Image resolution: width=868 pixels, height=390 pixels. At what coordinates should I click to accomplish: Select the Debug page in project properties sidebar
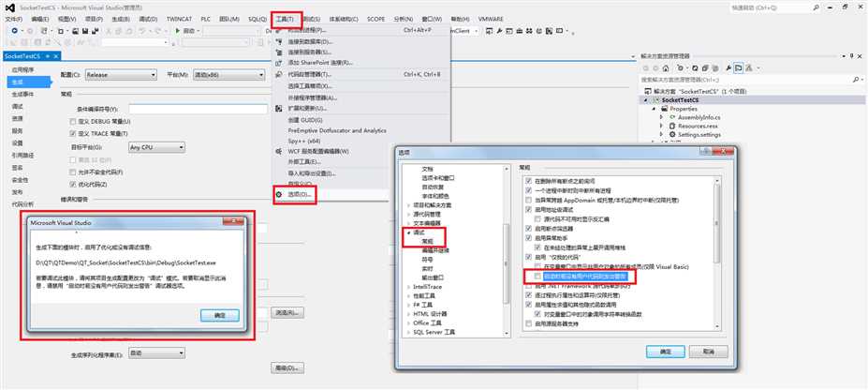(x=17, y=106)
